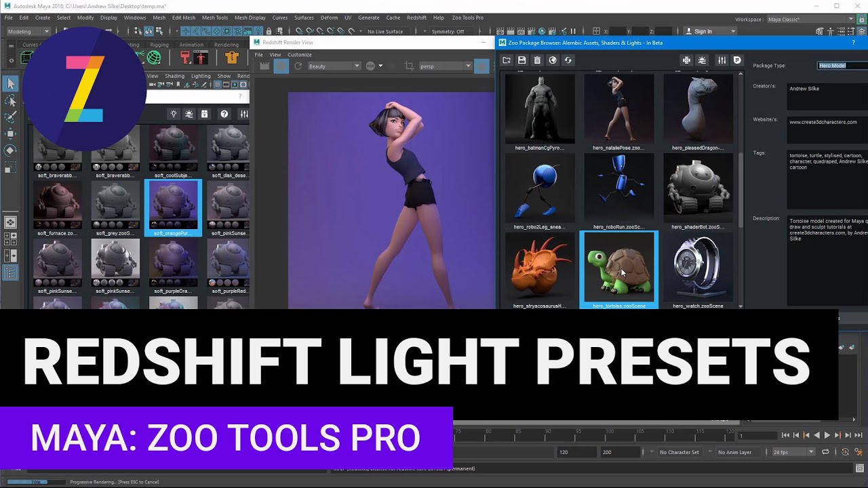Image resolution: width=868 pixels, height=488 pixels.
Task: Switch to the Rigging shelf tab
Action: pos(159,45)
